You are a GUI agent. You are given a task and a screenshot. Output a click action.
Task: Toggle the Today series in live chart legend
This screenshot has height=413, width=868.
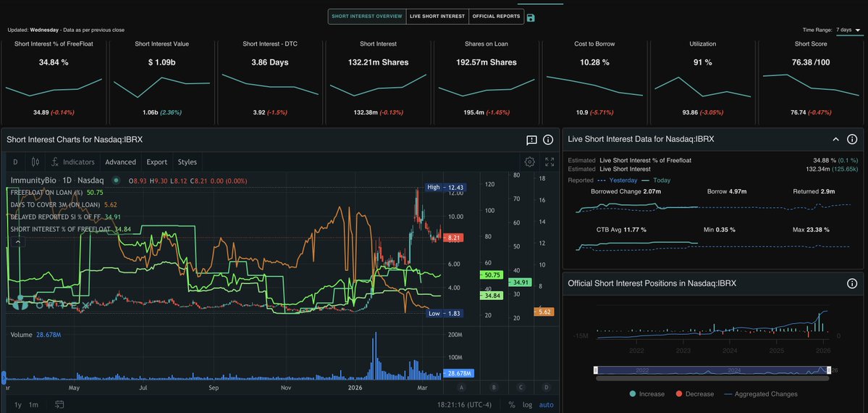655,180
